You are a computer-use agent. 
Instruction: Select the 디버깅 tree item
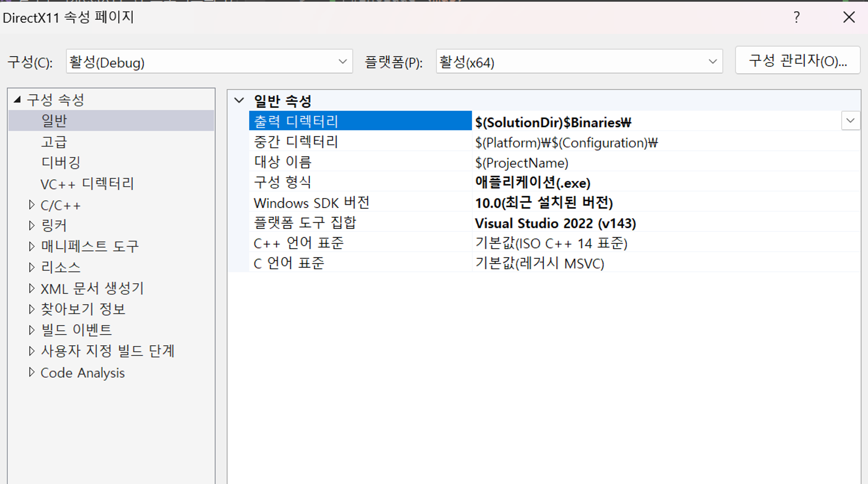(61, 162)
